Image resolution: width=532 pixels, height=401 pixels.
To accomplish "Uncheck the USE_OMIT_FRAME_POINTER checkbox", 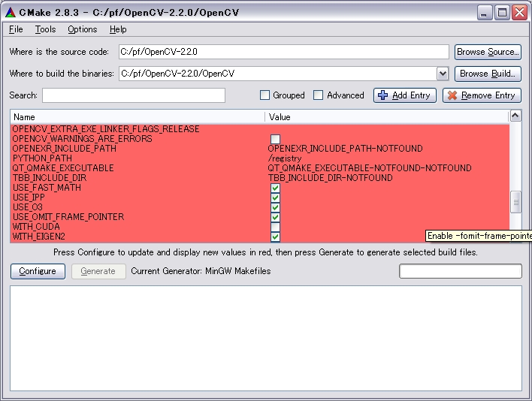I will pos(275,217).
